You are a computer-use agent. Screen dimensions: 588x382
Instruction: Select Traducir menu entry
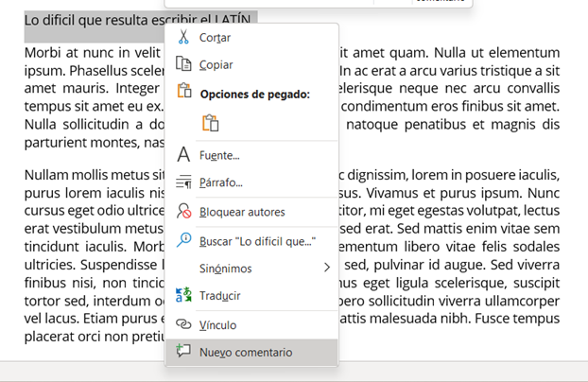pos(251,295)
